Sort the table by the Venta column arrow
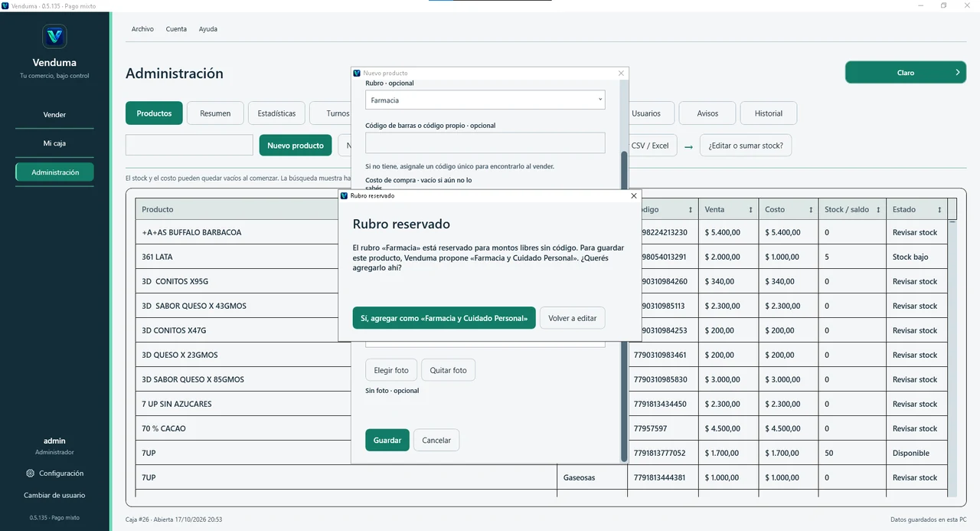The width and height of the screenshot is (980, 531). [750, 209]
